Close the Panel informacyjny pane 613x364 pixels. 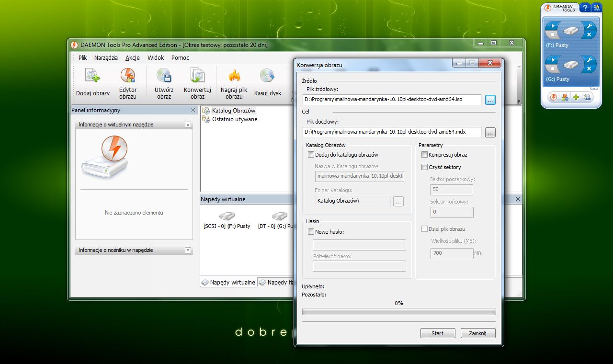193,110
